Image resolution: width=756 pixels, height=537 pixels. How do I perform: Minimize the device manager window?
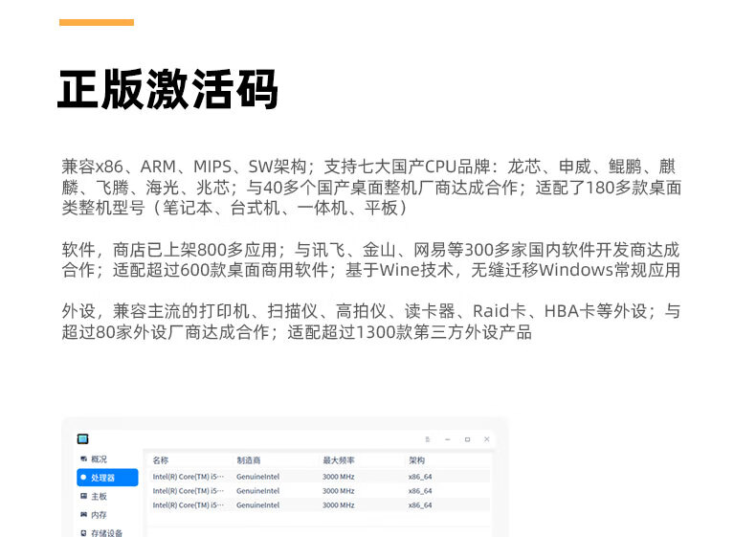point(447,439)
